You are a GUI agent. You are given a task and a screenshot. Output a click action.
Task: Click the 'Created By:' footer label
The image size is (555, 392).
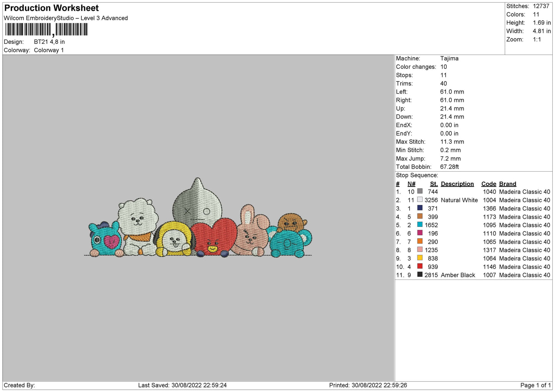point(19,385)
